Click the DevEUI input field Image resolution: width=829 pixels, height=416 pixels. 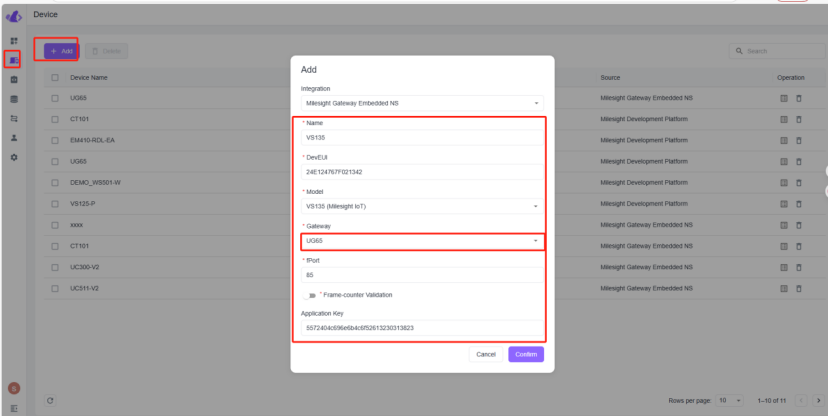point(422,172)
